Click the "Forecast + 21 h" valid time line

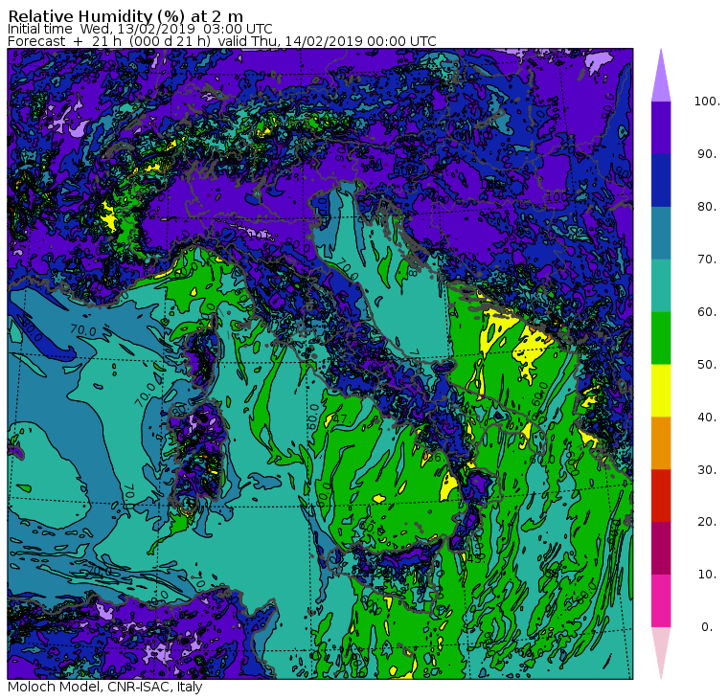(222, 41)
